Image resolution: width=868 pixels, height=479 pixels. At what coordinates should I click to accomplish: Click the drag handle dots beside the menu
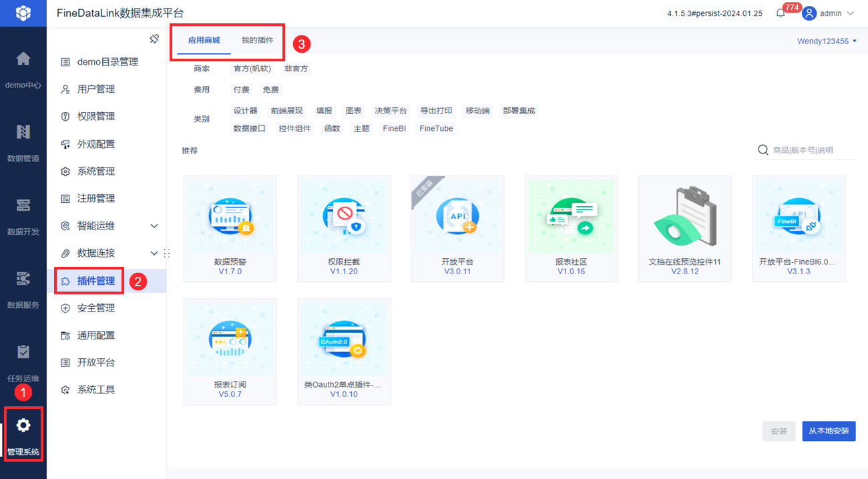(167, 253)
